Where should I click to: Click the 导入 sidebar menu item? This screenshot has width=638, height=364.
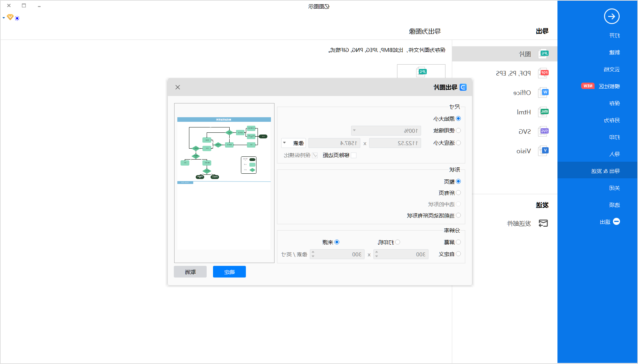tap(615, 154)
